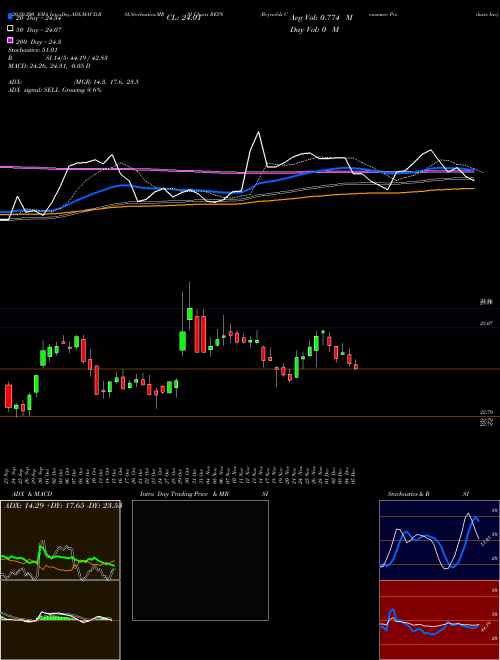Click the 22.79 price axis label

click(486, 412)
